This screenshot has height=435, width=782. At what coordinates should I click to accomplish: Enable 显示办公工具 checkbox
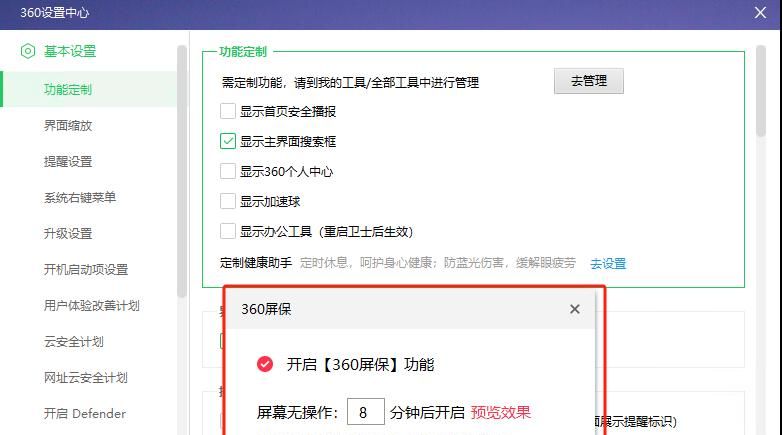pyautogui.click(x=228, y=231)
